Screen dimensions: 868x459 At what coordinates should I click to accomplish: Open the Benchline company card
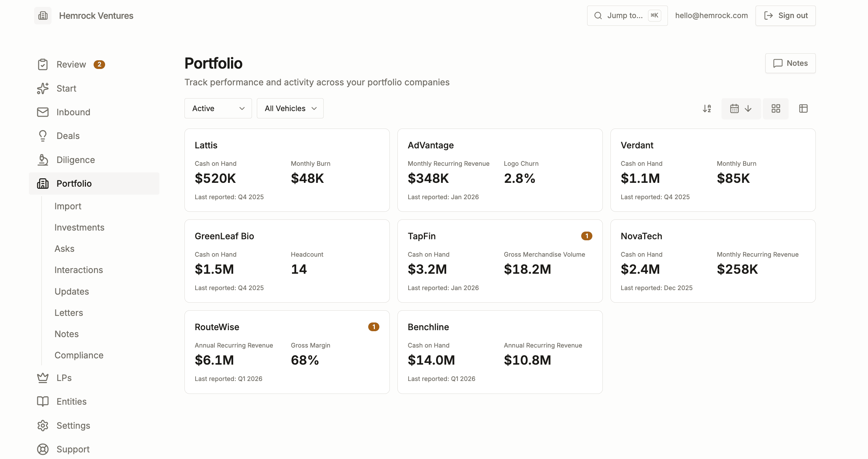[500, 352]
